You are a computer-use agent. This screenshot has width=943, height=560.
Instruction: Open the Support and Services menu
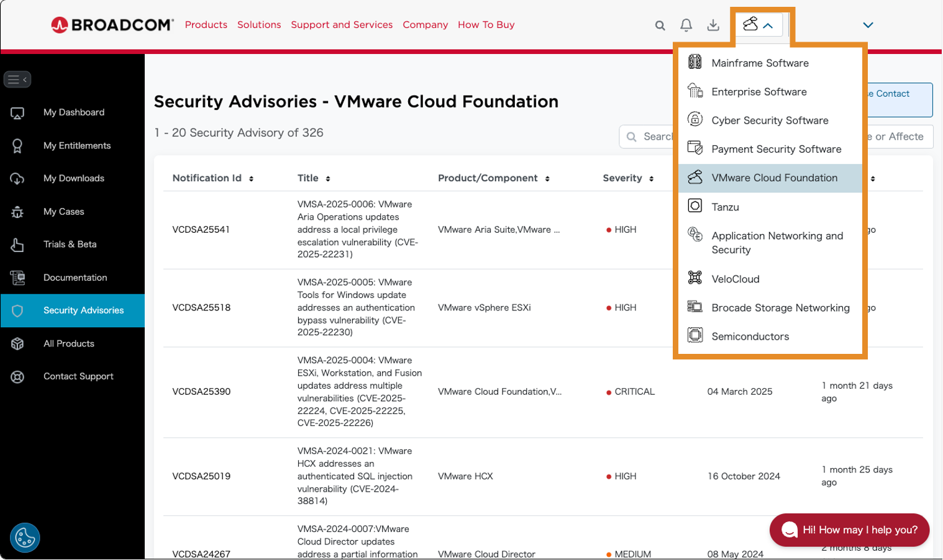342,25
